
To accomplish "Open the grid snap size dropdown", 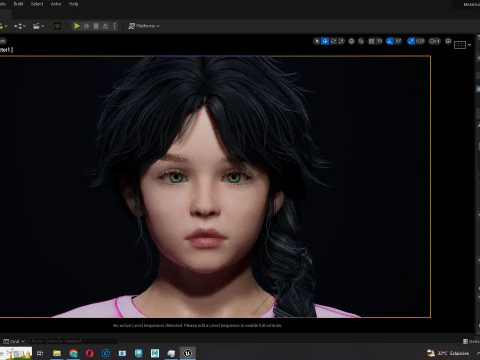I will pos(379,41).
